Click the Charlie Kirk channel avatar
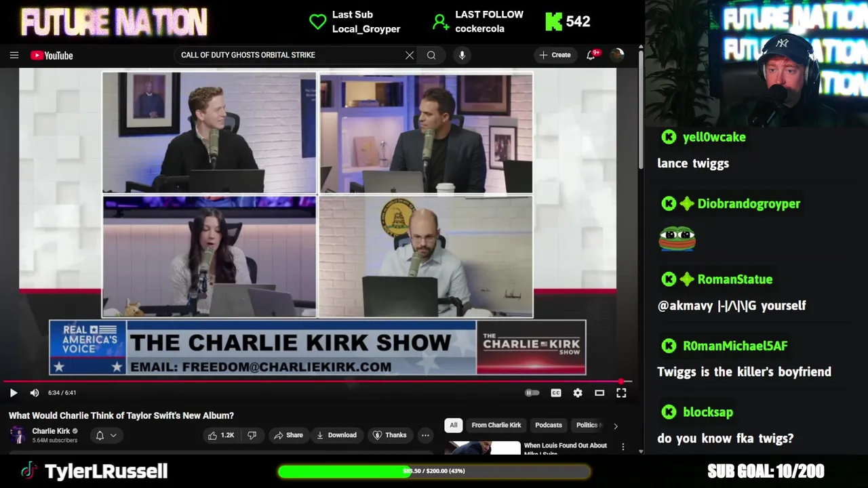The image size is (868, 488). click(x=18, y=435)
